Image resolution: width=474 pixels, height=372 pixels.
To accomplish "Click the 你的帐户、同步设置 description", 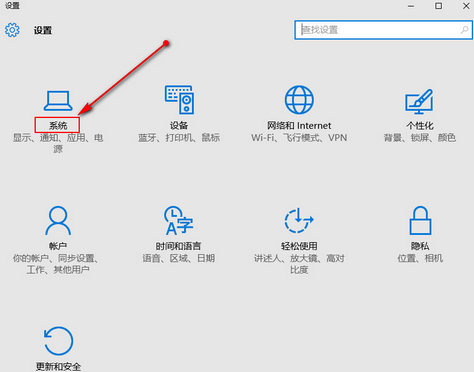I will [56, 264].
